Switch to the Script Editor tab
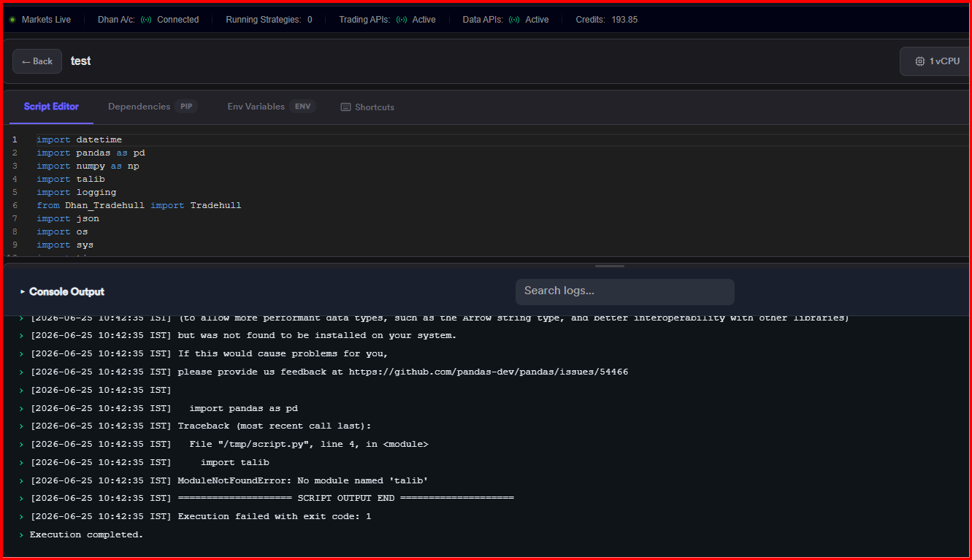Viewport: 972px width, 560px height. pos(51,107)
